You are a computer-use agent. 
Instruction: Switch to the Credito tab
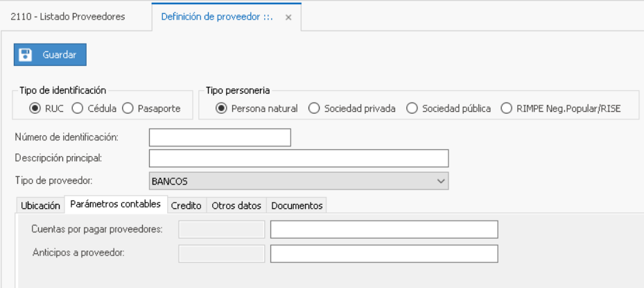186,205
